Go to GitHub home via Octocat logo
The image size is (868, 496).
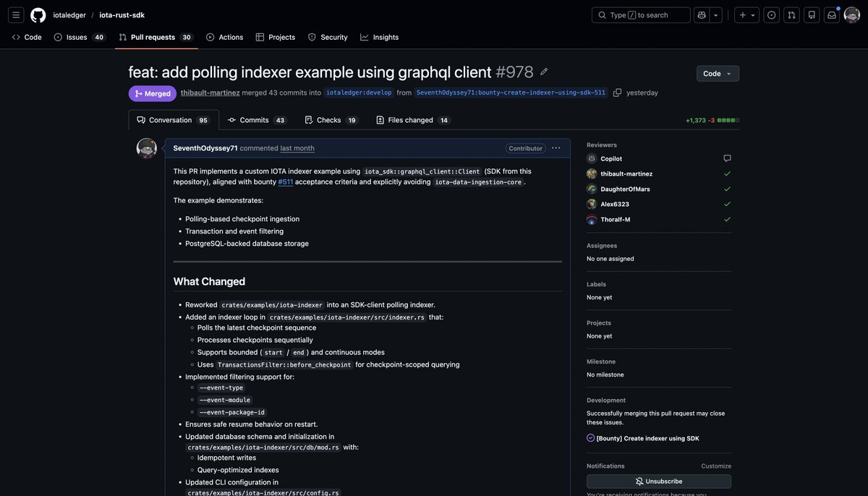38,15
